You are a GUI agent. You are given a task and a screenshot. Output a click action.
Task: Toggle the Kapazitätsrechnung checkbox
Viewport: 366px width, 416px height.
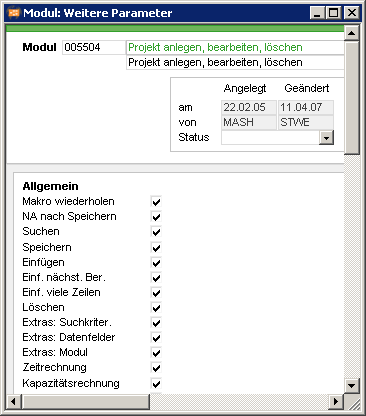156,384
